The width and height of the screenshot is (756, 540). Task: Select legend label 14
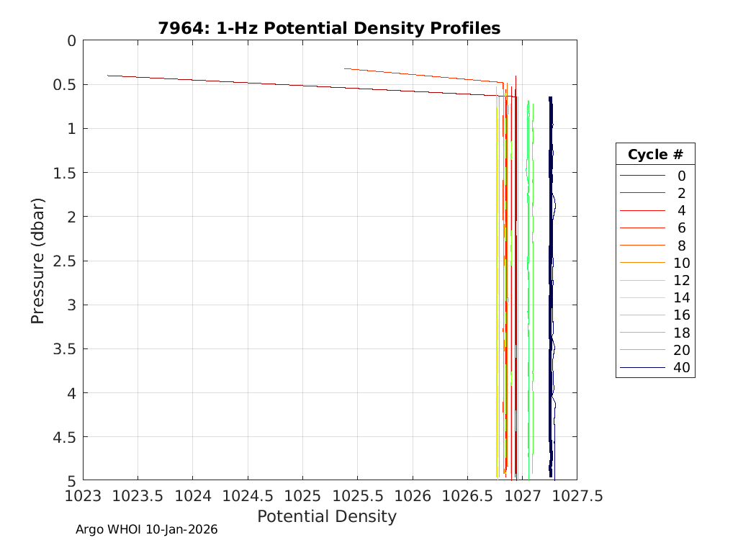point(680,298)
